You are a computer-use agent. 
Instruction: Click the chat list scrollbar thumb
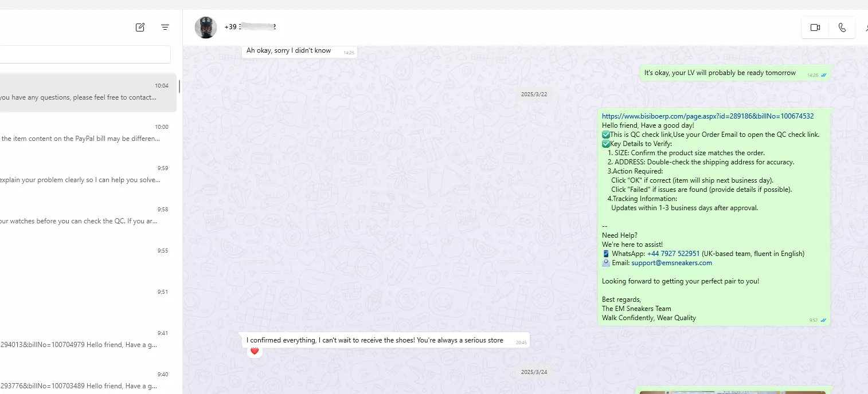point(179,86)
